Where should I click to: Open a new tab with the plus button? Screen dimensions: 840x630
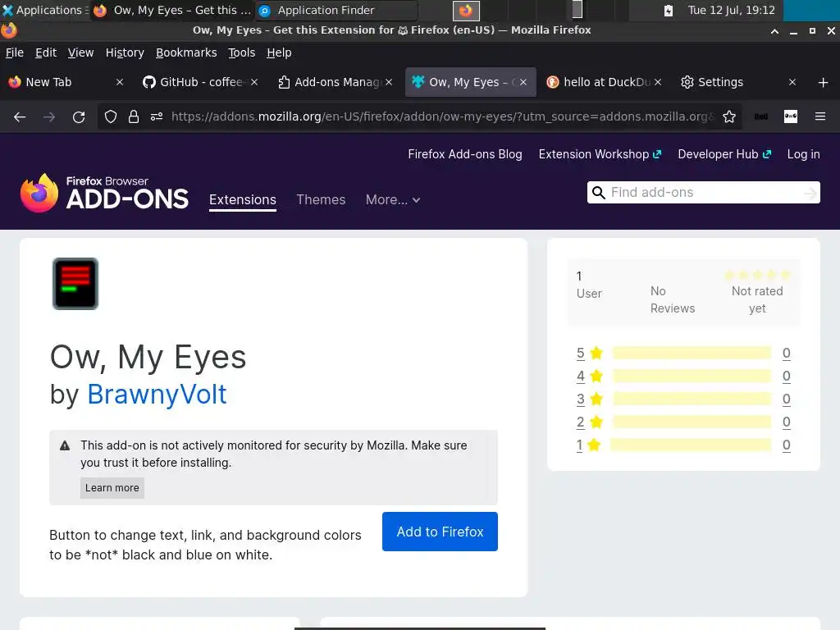824,83
